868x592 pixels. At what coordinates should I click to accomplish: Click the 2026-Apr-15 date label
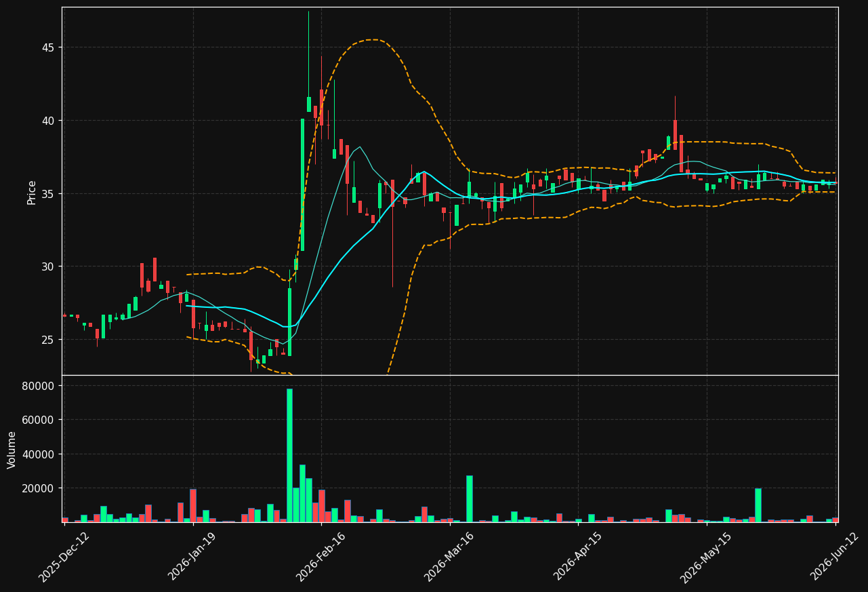pos(579,557)
